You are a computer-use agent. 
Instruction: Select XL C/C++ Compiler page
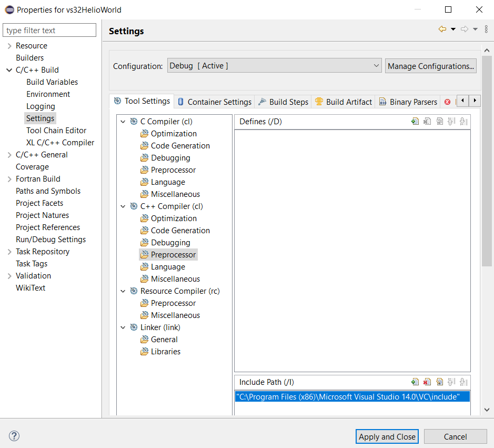coord(60,143)
